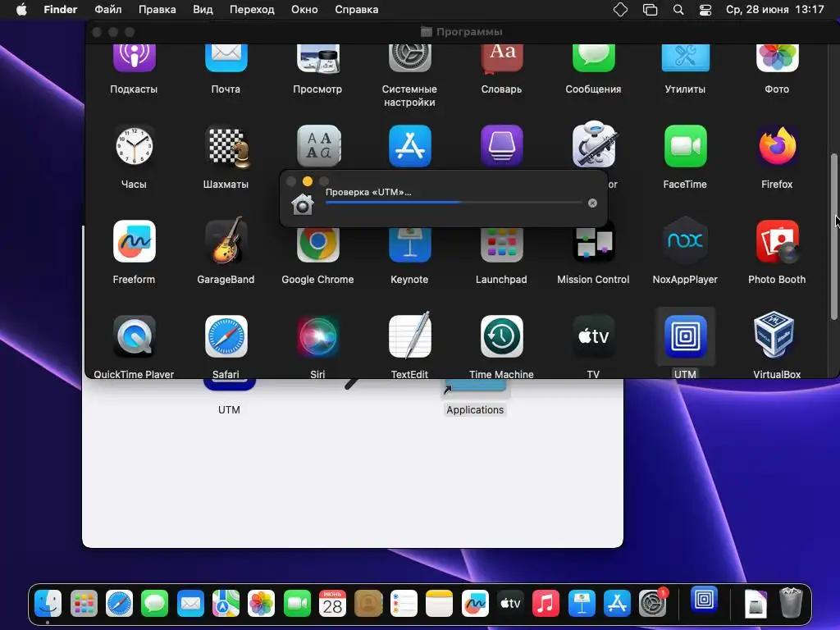Screen dimensions: 840x630
Task: Open Reminders from the Dock
Action: click(404, 605)
